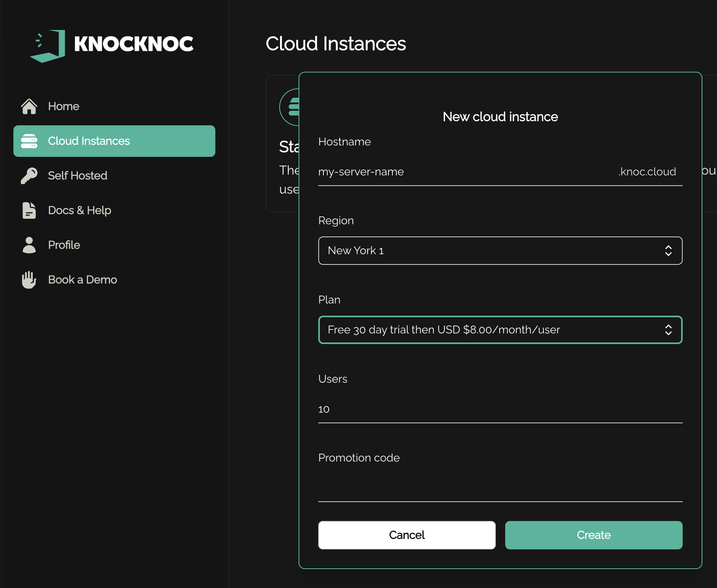The width and height of the screenshot is (717, 588).
Task: Click the Home house icon
Action: coord(29,106)
